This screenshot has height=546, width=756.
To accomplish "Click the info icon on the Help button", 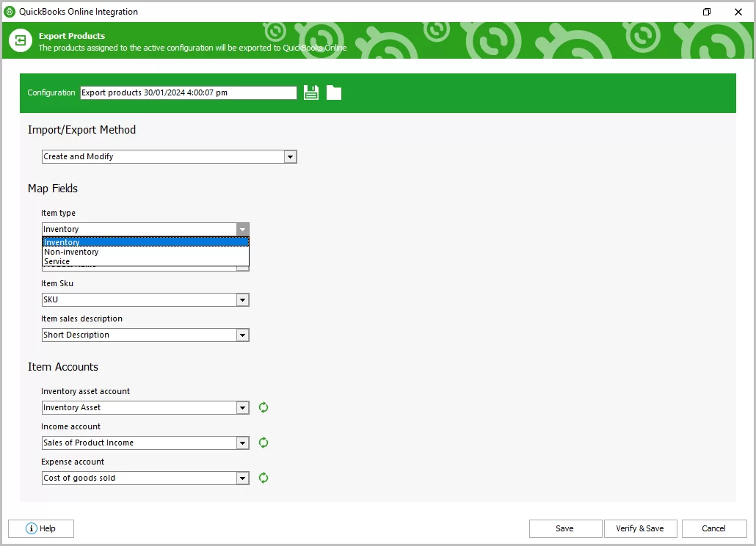I will click(x=31, y=528).
